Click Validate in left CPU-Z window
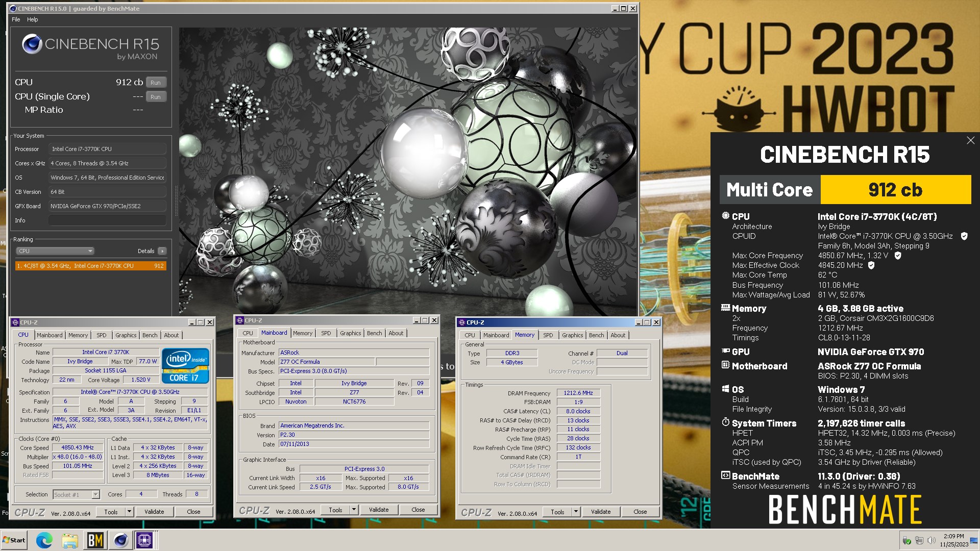The width and height of the screenshot is (980, 551). [154, 512]
